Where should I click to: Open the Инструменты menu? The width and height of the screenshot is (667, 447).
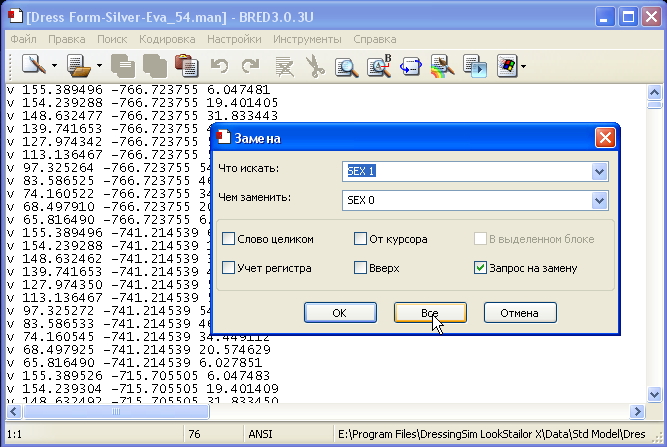[307, 39]
